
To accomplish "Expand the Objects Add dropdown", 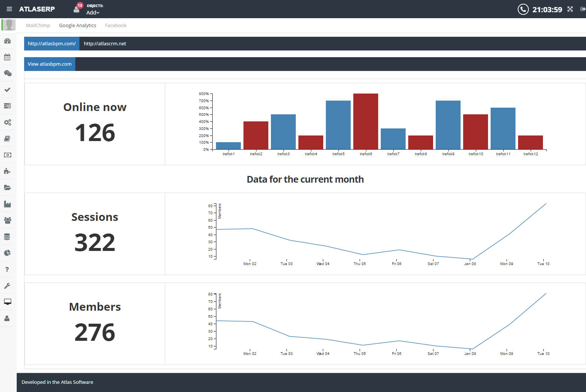I will [93, 13].
